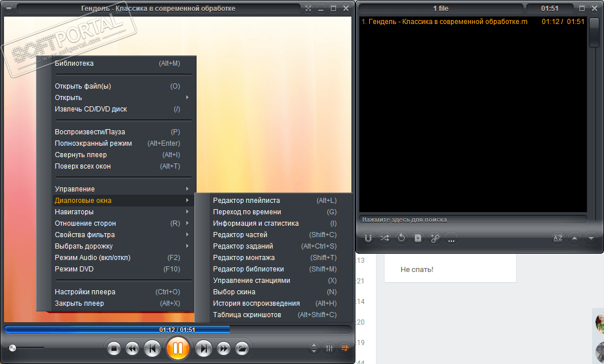The height and width of the screenshot is (364, 604).
Task: Toggle the magnet docking icon in playlist
Action: click(x=368, y=238)
